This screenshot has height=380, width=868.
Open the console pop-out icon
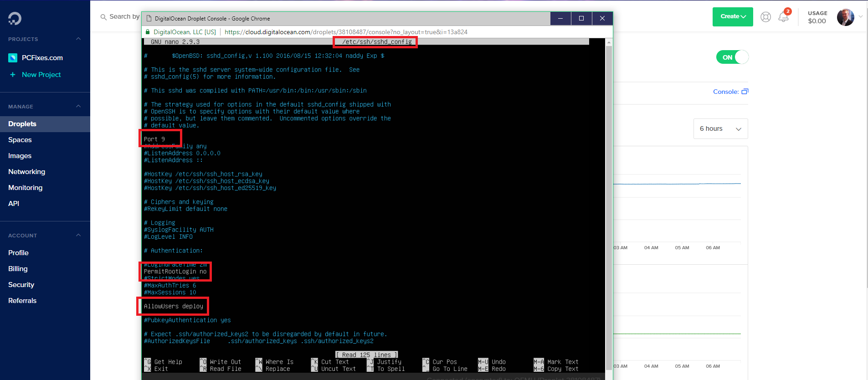[745, 92]
